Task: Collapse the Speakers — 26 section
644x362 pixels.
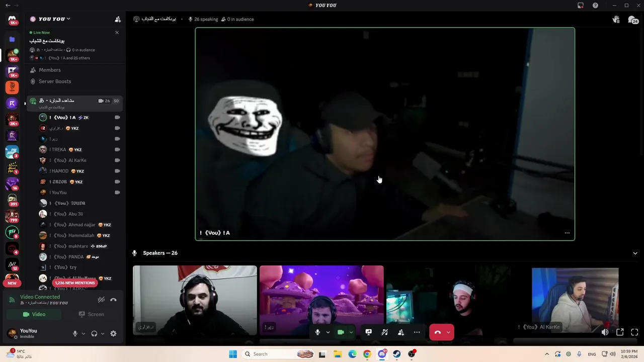Action: tap(635, 253)
